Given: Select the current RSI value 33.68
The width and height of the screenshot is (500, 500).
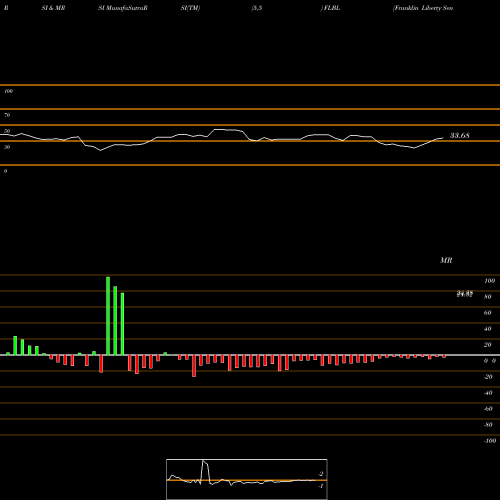Looking at the screenshot, I should tap(460, 135).
